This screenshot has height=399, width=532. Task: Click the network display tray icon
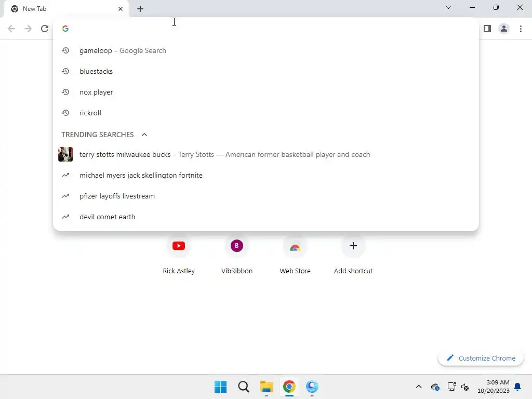[x=451, y=387]
